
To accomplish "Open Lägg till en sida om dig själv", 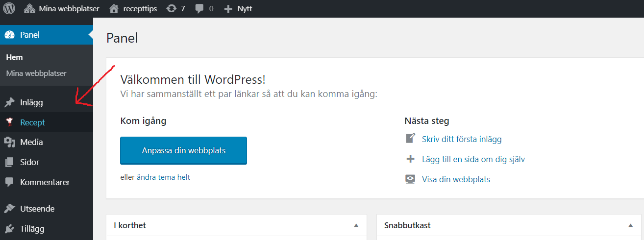I will pyautogui.click(x=473, y=159).
